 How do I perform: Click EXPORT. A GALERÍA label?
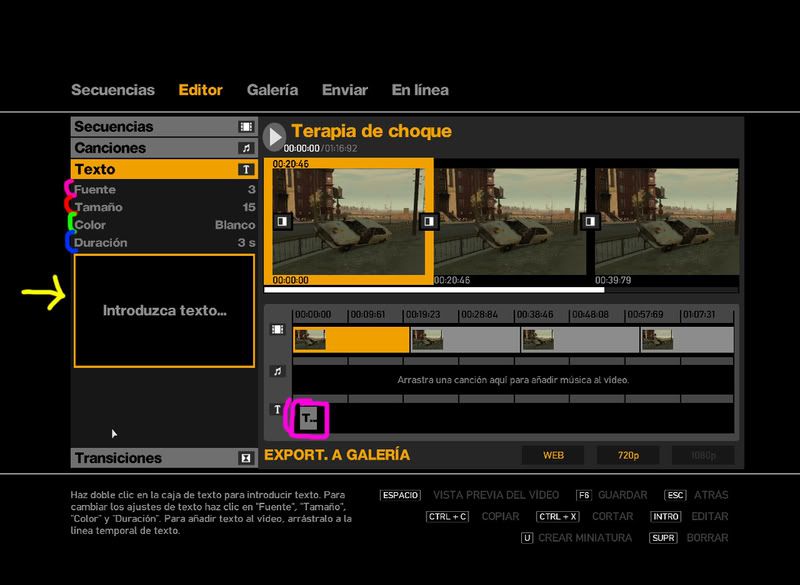pyautogui.click(x=337, y=455)
